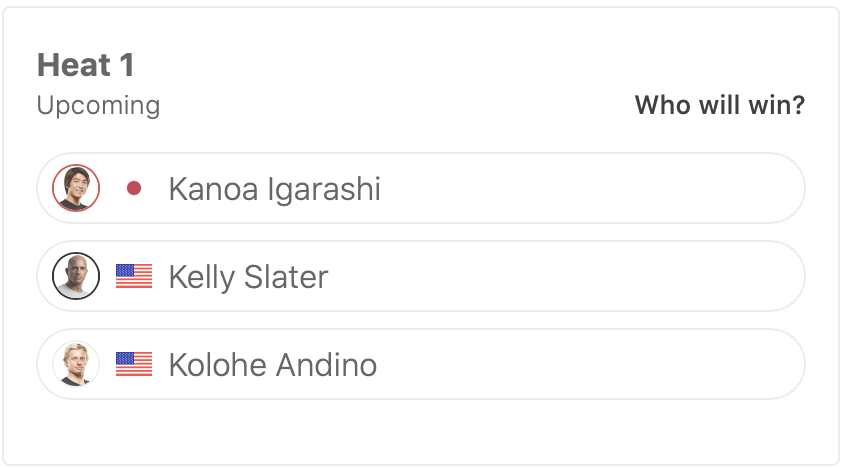Click the USA flag beside Kelly Slater
Image resolution: width=846 pixels, height=468 pixels.
134,276
